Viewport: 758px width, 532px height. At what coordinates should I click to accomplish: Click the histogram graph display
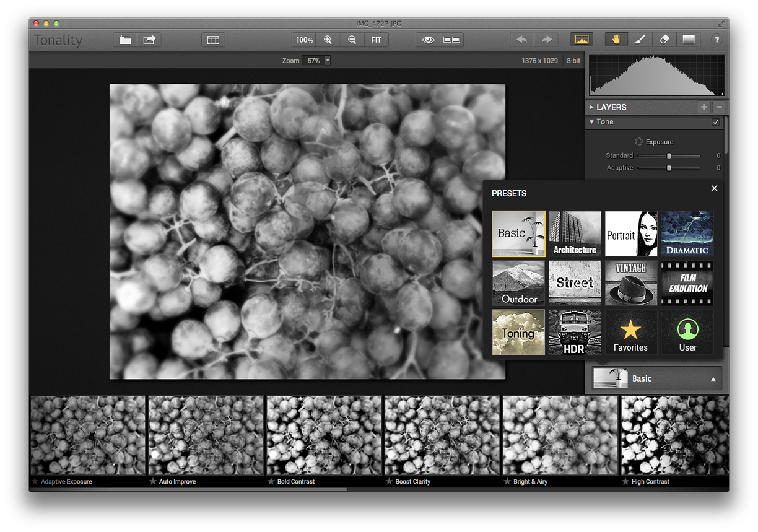657,75
